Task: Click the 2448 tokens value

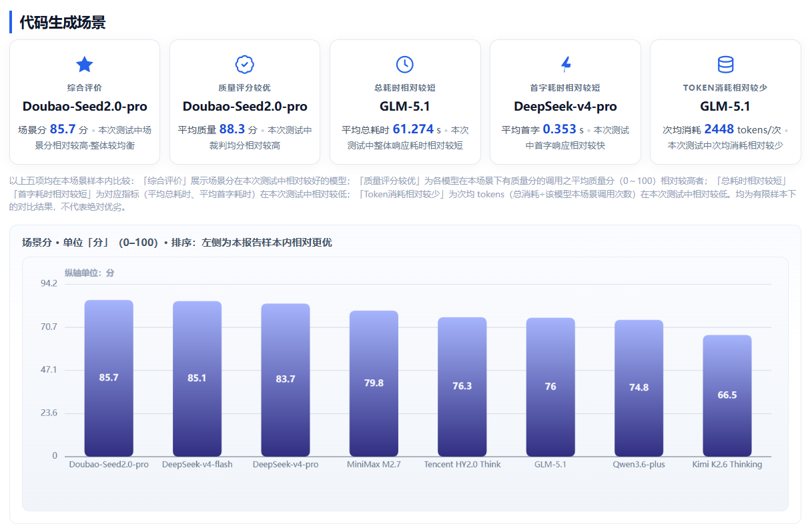Action: [719, 129]
